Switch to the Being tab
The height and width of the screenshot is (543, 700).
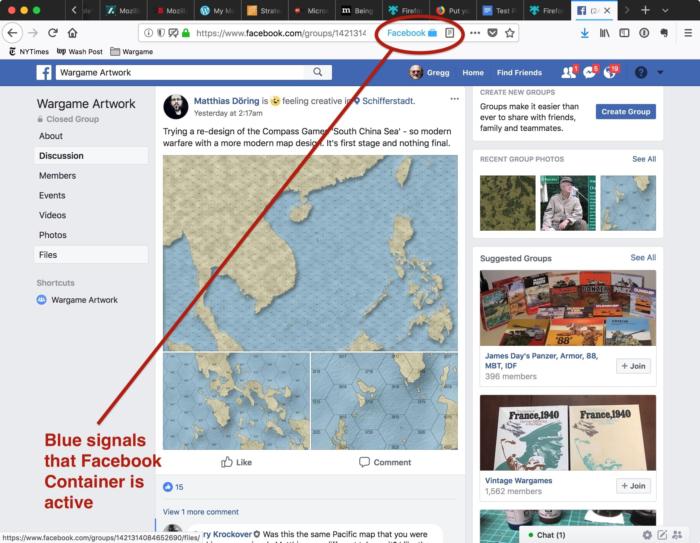(x=357, y=10)
